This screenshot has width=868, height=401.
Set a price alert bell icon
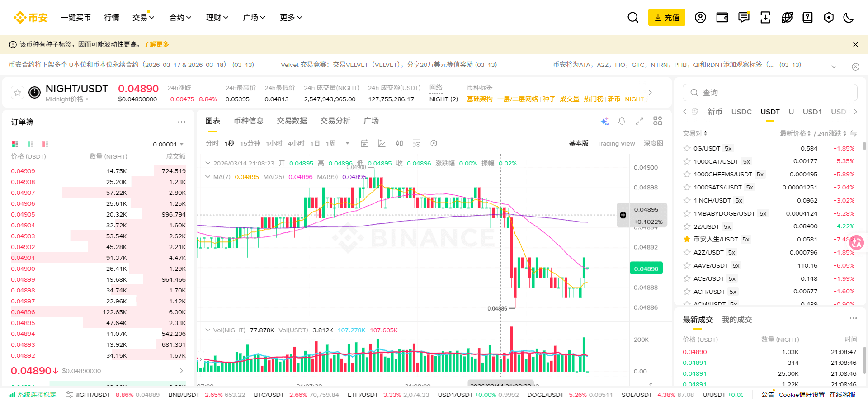click(x=622, y=121)
